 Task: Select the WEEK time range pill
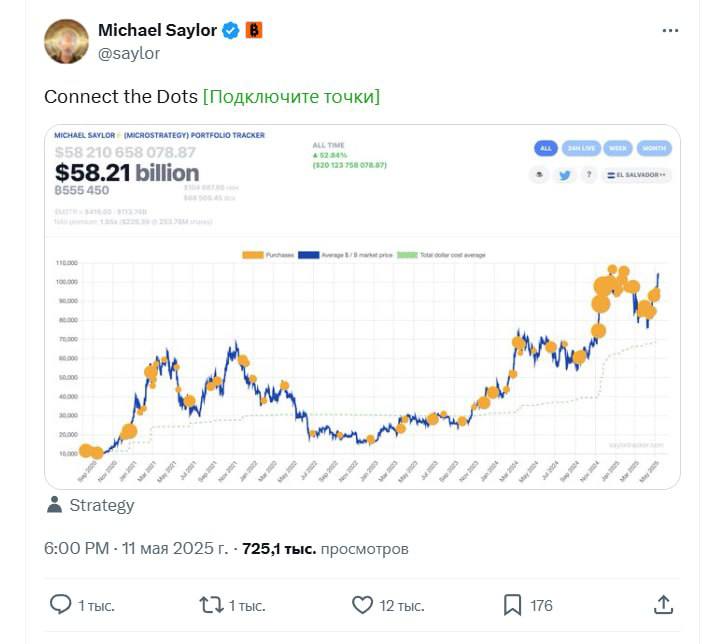coord(617,148)
